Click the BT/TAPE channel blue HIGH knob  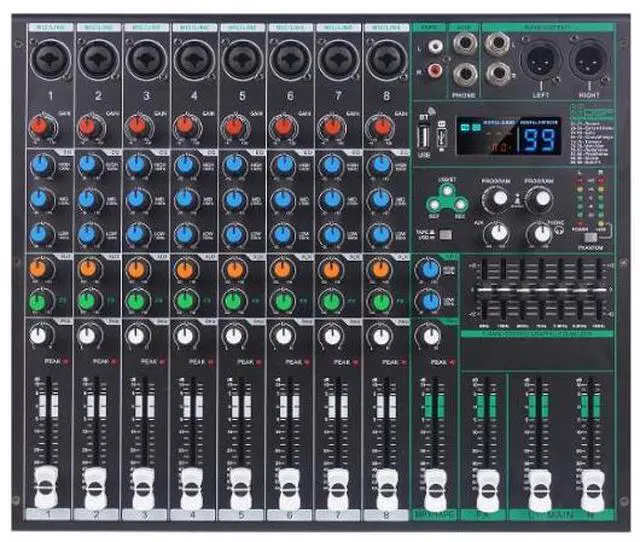point(428,270)
